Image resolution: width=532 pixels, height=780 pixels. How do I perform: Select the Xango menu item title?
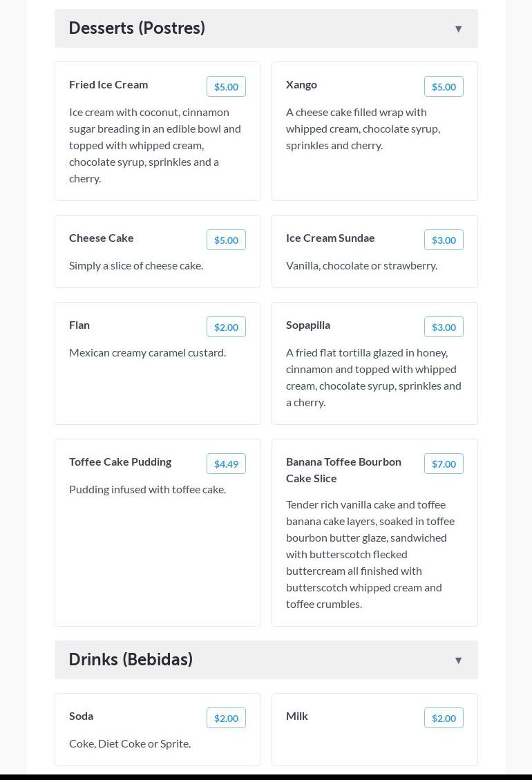pos(301,84)
